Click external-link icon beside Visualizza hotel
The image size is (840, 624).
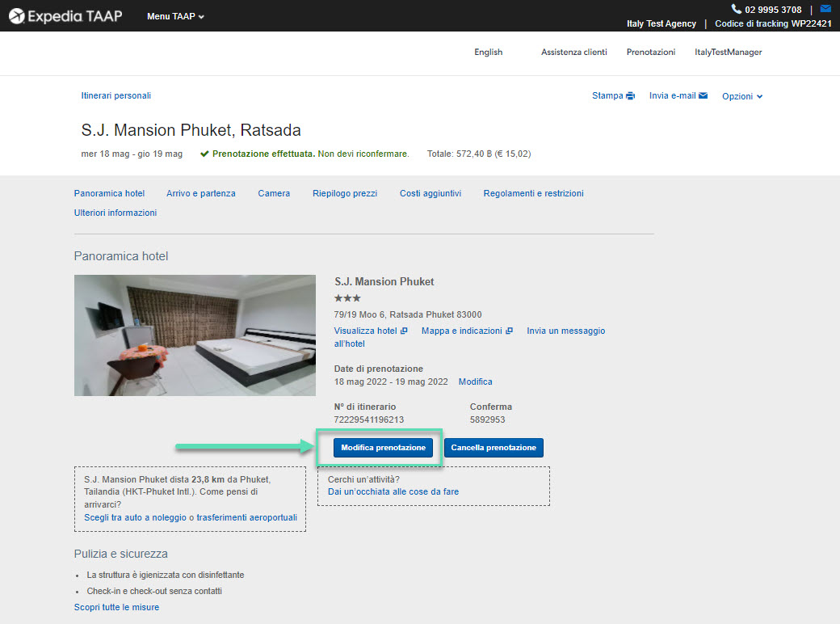pos(404,331)
